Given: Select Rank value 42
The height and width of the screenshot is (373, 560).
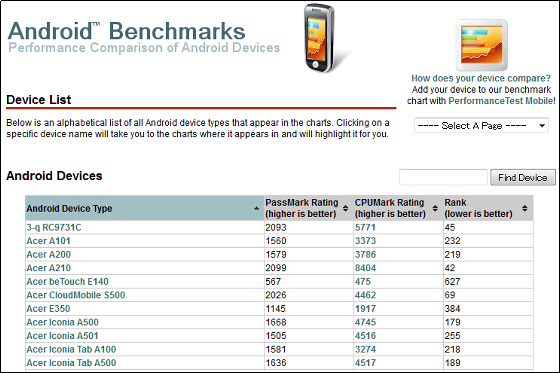Looking at the screenshot, I should pyautogui.click(x=450, y=268).
